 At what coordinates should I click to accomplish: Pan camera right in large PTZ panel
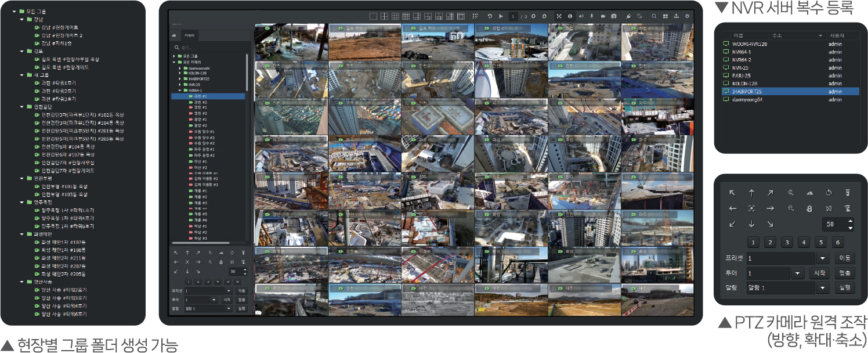tap(770, 208)
